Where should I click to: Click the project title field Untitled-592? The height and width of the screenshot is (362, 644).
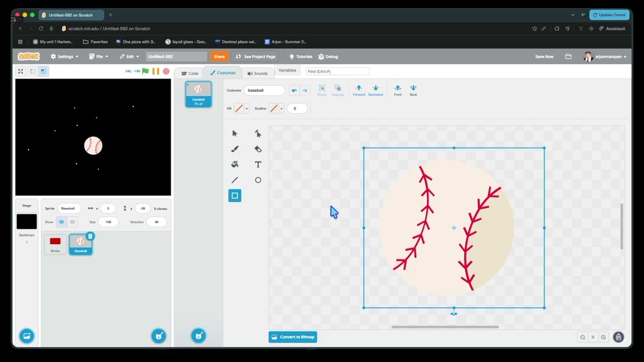(177, 57)
